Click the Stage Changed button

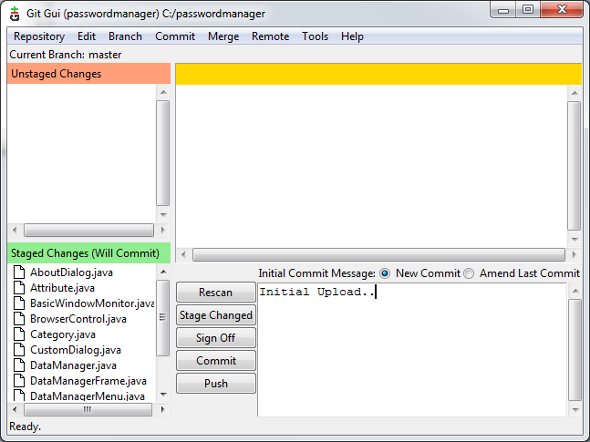[x=216, y=315]
